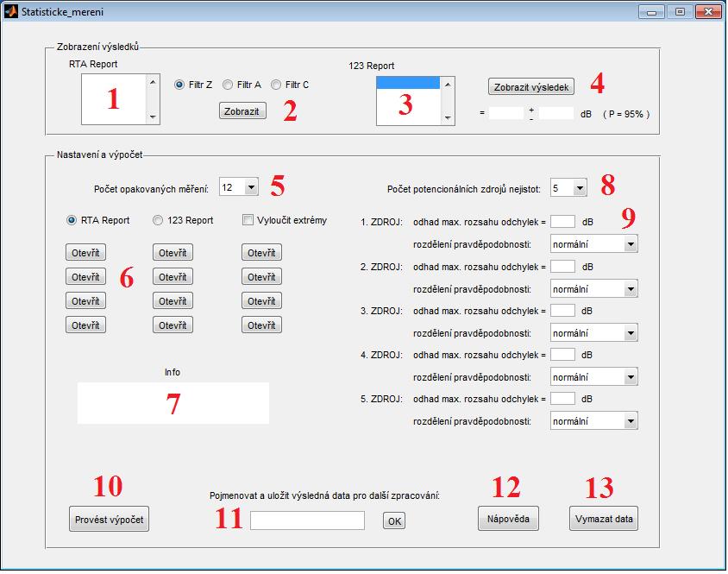The width and height of the screenshot is (728, 574).
Task: Click the uncertainty field before dB label
Action: 556,113
